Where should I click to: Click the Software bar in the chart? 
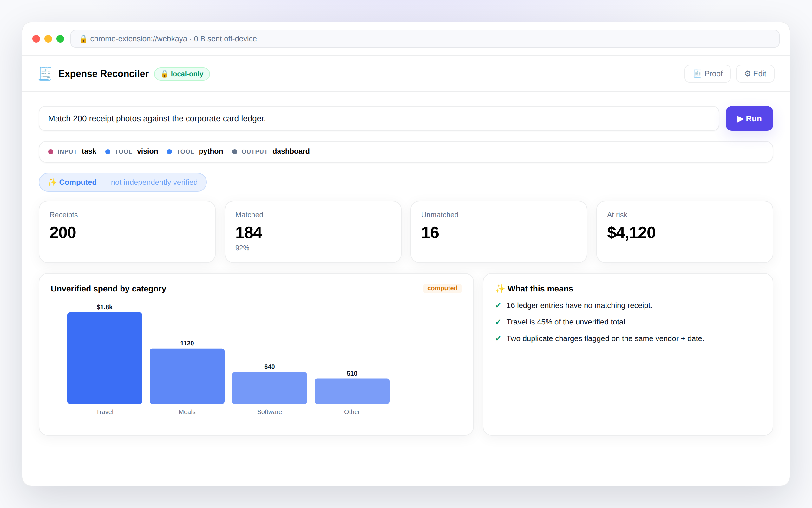coord(269,388)
